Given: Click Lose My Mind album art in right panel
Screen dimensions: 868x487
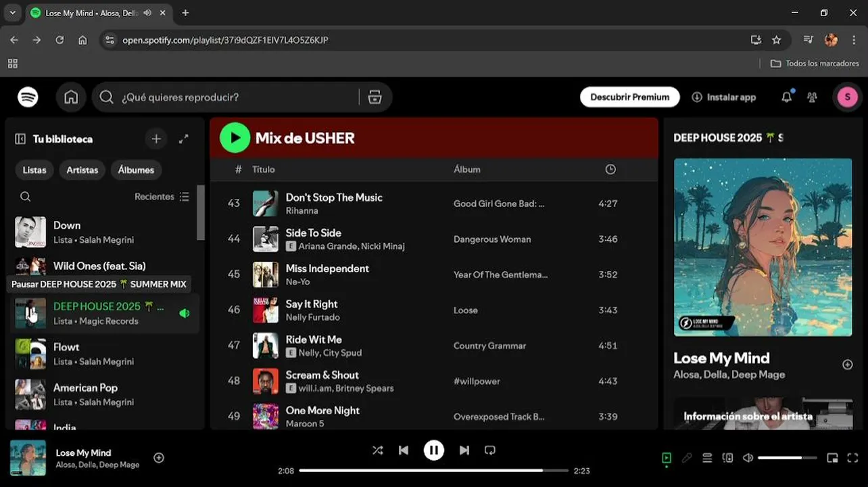Looking at the screenshot, I should pos(763,248).
